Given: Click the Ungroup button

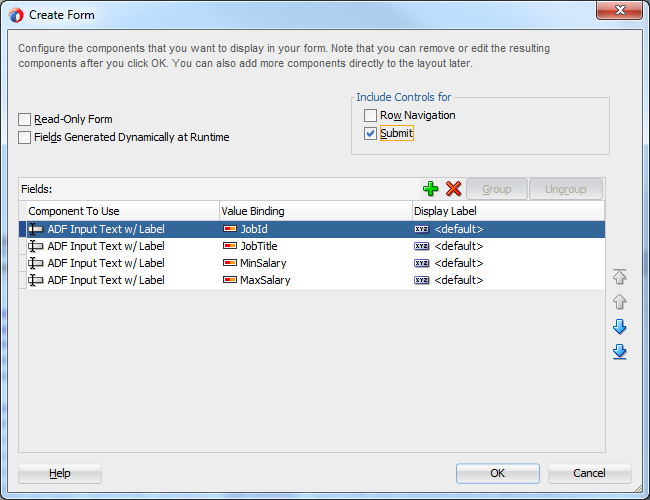Looking at the screenshot, I should click(x=565, y=189).
